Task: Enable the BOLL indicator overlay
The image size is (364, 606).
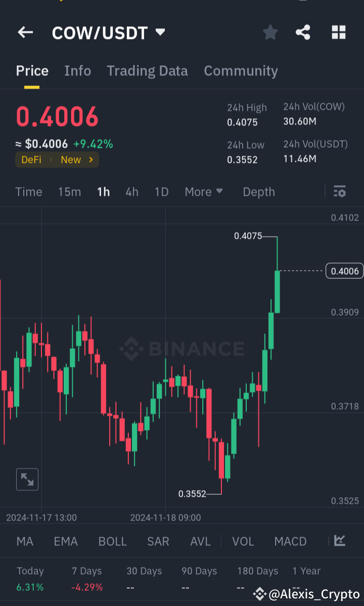Action: pyautogui.click(x=112, y=541)
